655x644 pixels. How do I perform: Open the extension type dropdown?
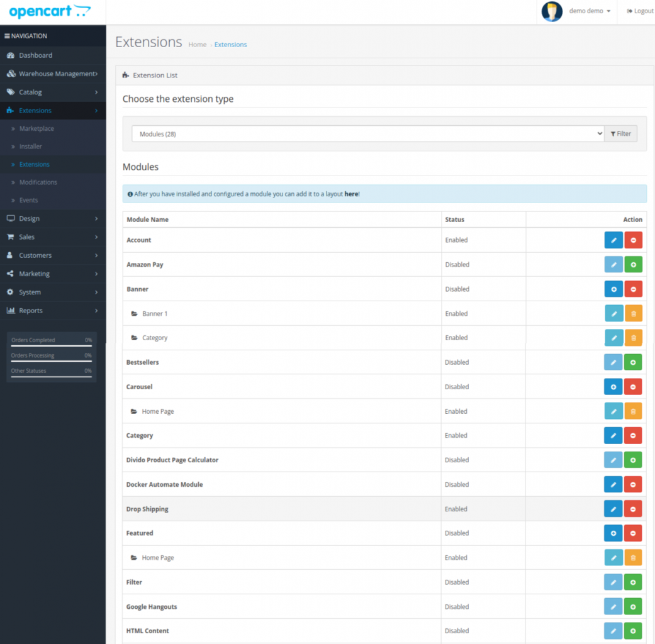tap(367, 133)
